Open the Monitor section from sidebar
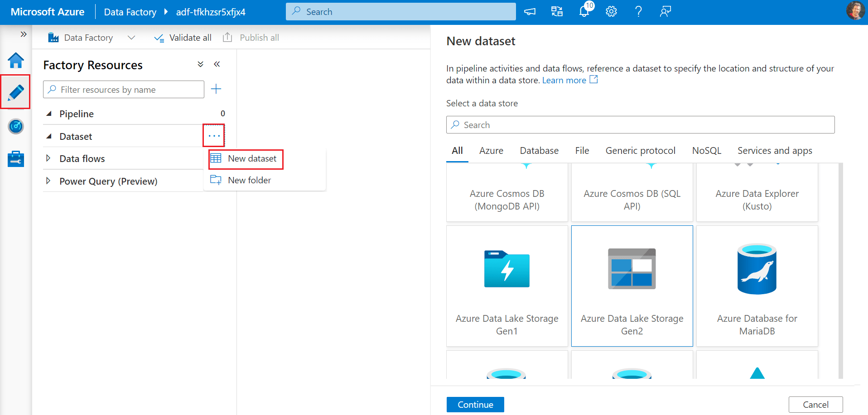 [x=15, y=126]
